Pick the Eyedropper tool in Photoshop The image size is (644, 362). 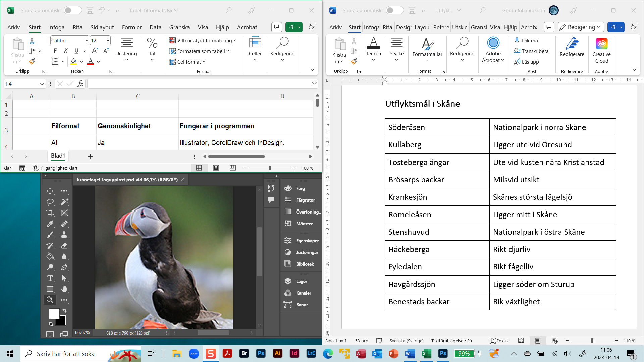pyautogui.click(x=50, y=224)
